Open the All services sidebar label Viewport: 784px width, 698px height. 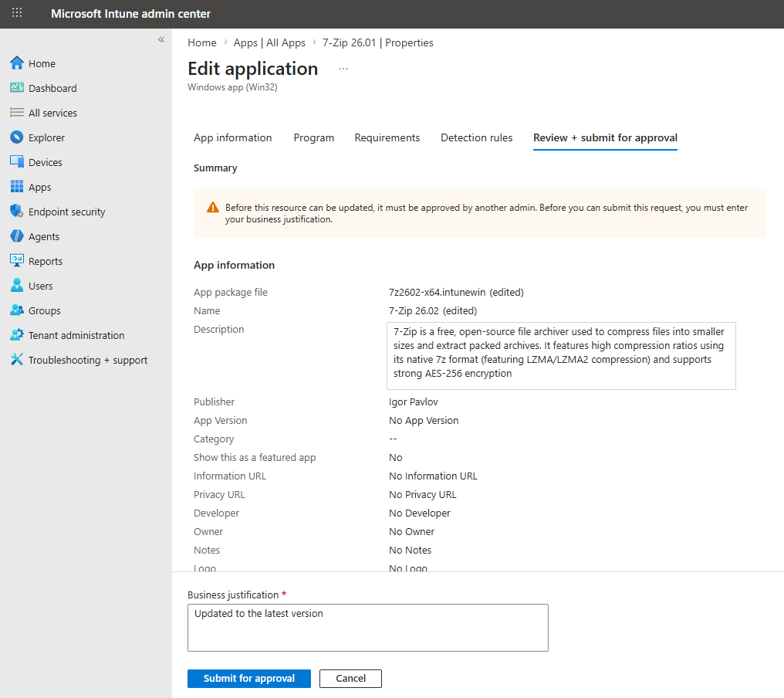52,113
